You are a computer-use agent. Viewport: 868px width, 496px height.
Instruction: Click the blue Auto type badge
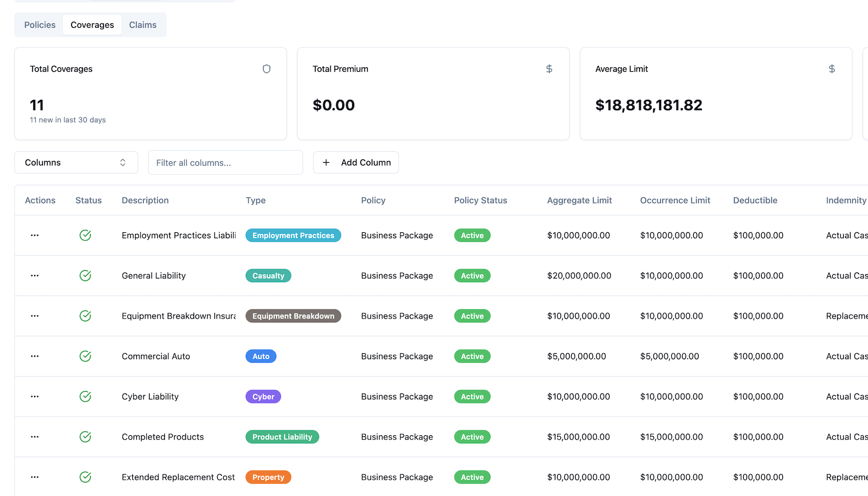coord(261,357)
